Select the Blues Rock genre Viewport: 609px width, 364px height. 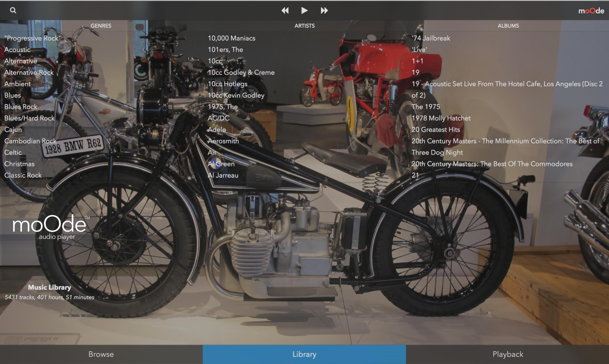point(21,107)
